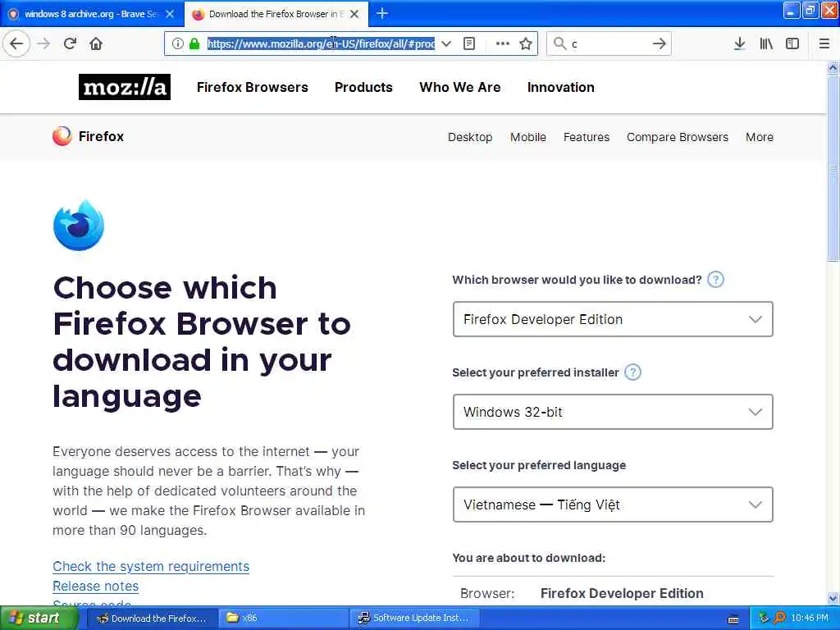Click the blue Firefox Developer Edition logo
This screenshot has height=630, width=840.
pyautogui.click(x=78, y=225)
